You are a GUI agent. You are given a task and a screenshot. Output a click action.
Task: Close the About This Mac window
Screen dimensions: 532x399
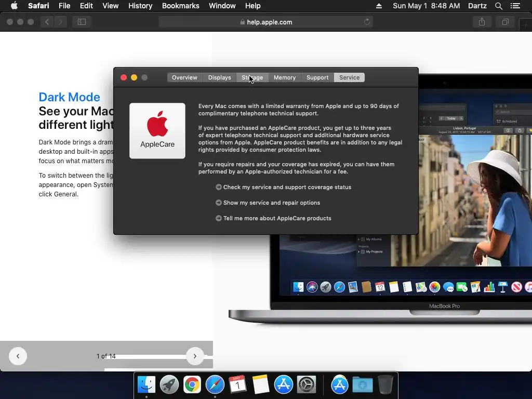click(x=124, y=78)
